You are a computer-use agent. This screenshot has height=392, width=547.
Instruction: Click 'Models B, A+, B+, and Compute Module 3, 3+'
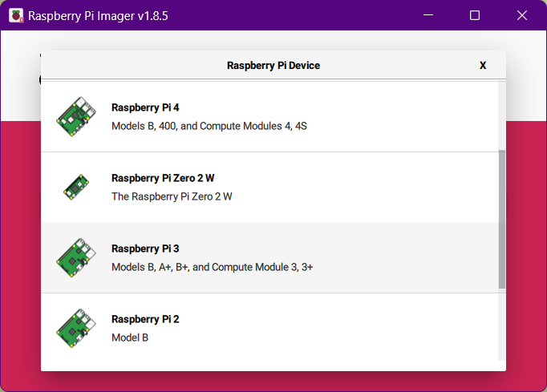(212, 267)
